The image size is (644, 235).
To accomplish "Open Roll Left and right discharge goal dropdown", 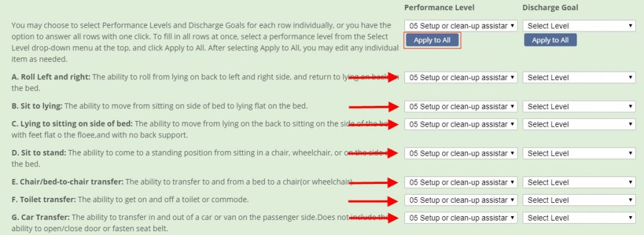I will tap(579, 77).
